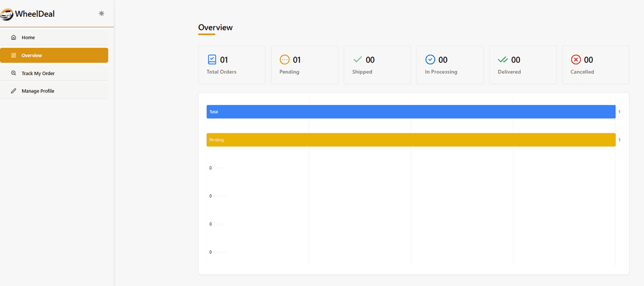Open the Home menu item
644x286 pixels.
click(x=29, y=38)
